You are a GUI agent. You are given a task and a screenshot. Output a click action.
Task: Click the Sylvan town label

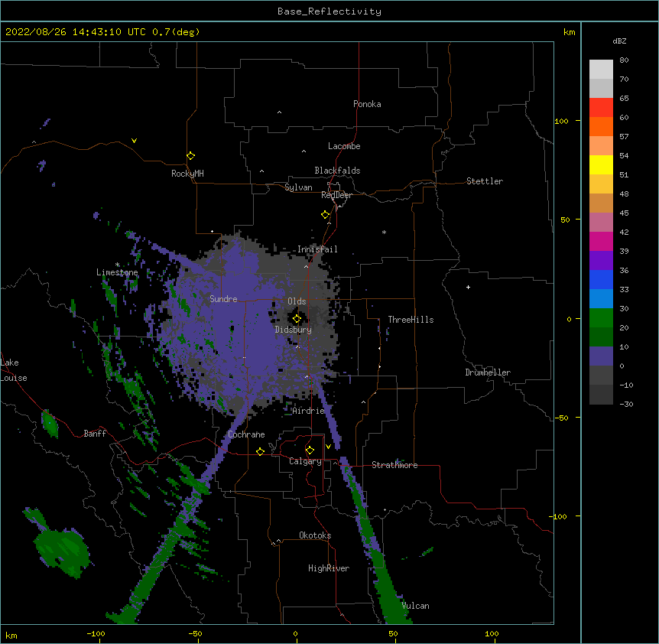click(x=298, y=187)
